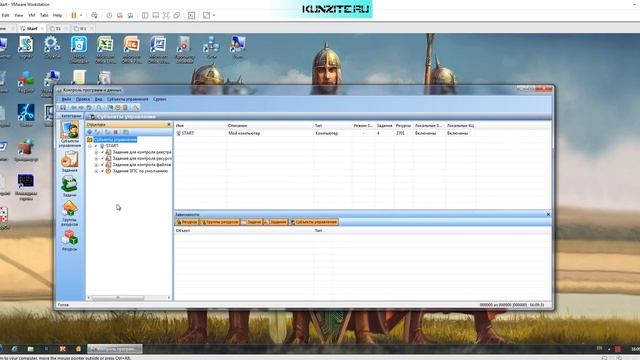Viewport: 640px width, 360px height.
Task: Expand Задание для контроля реестра node
Action: [x=96, y=152]
